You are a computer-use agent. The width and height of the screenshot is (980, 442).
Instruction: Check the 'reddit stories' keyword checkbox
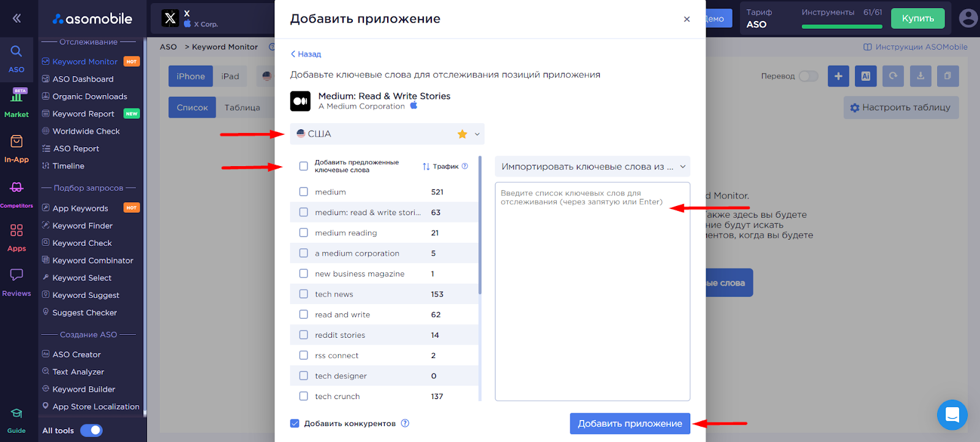pyautogui.click(x=303, y=335)
